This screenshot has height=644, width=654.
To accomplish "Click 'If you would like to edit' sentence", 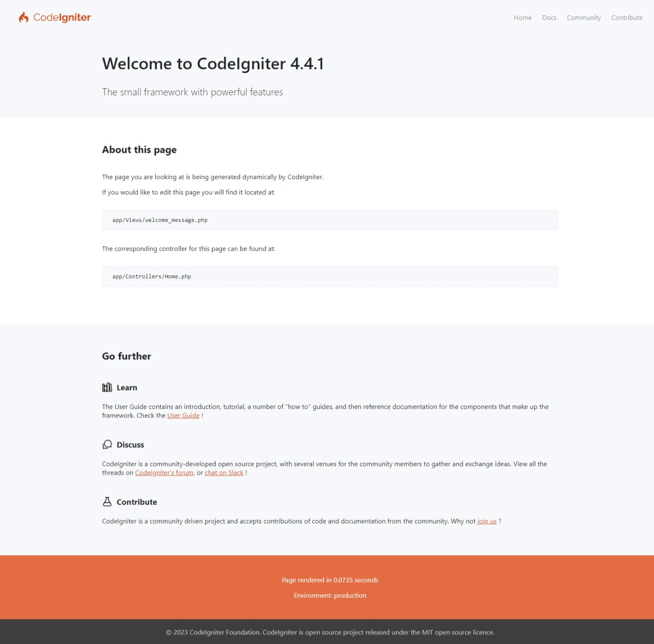I will [188, 192].
